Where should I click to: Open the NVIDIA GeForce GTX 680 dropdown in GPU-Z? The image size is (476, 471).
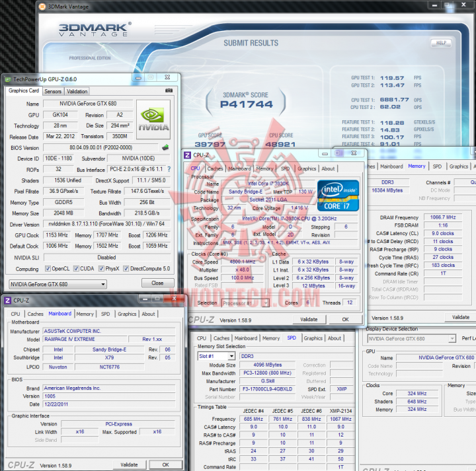[58, 284]
